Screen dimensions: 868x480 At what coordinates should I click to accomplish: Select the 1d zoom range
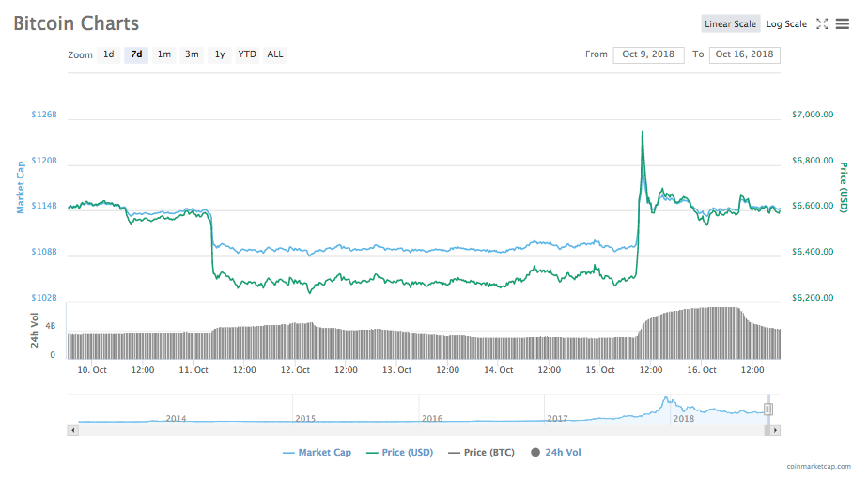(109, 54)
